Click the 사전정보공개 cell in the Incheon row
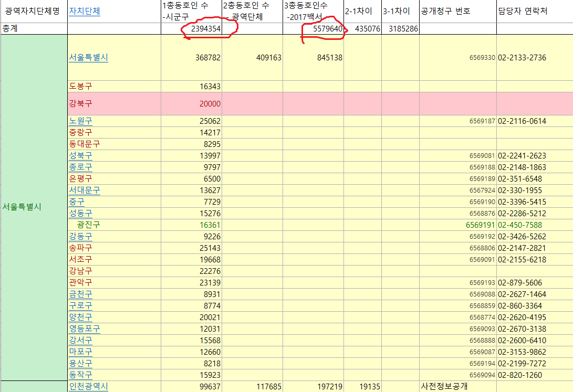Screen dimensions: 573x392 pyautogui.click(x=444, y=387)
